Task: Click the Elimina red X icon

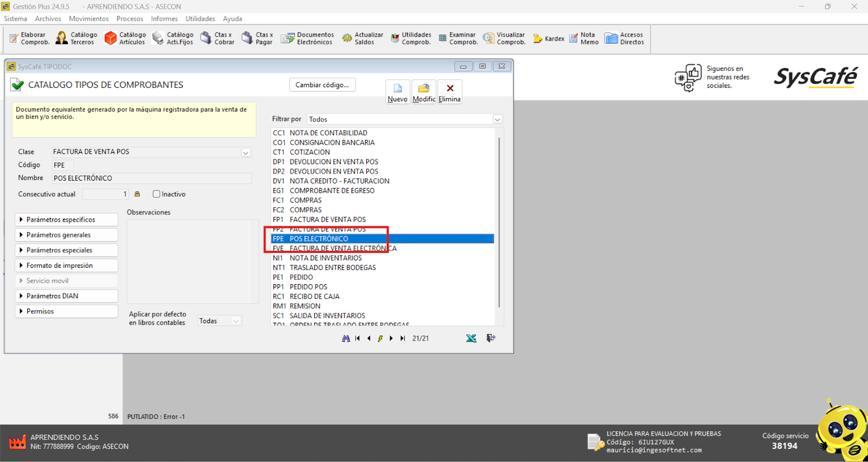Action: (450, 89)
